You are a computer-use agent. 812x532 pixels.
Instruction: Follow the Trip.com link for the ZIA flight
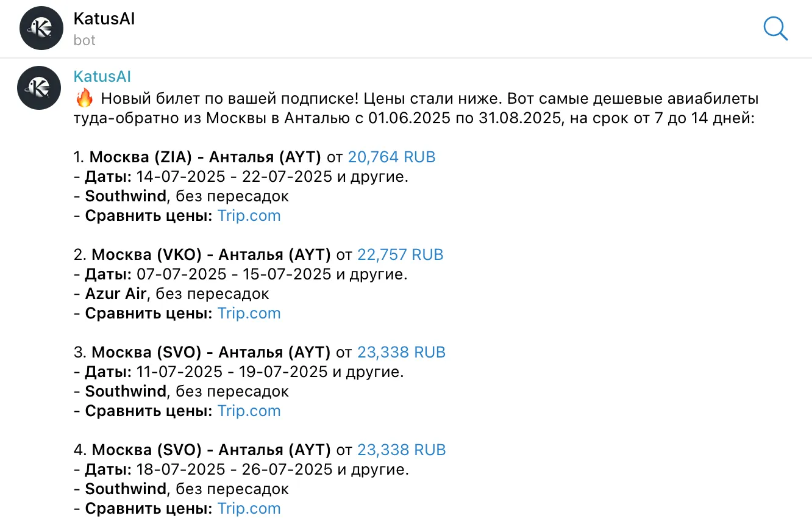(x=249, y=215)
